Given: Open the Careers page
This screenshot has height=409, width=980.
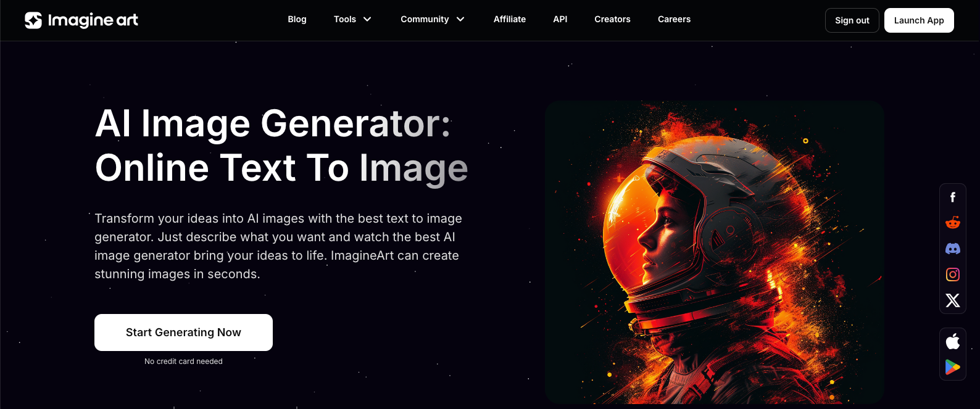Looking at the screenshot, I should point(674,19).
